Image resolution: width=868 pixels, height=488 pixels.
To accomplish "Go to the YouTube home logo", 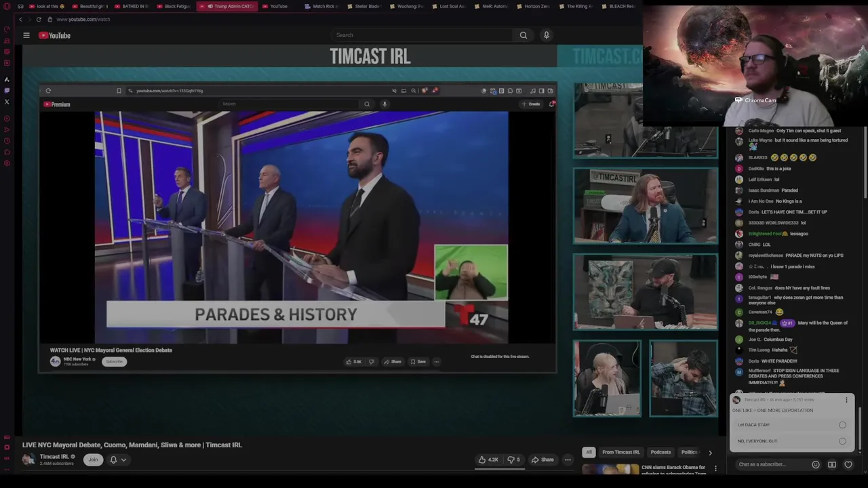I will click(54, 35).
